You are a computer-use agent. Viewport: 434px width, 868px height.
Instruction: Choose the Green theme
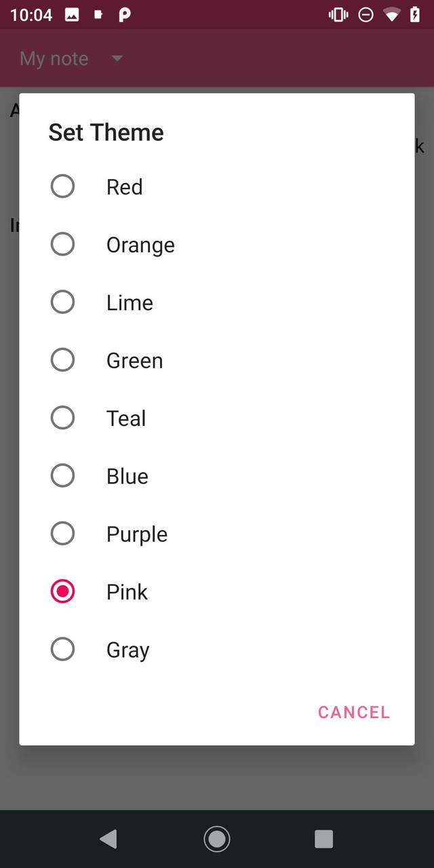(x=62, y=359)
